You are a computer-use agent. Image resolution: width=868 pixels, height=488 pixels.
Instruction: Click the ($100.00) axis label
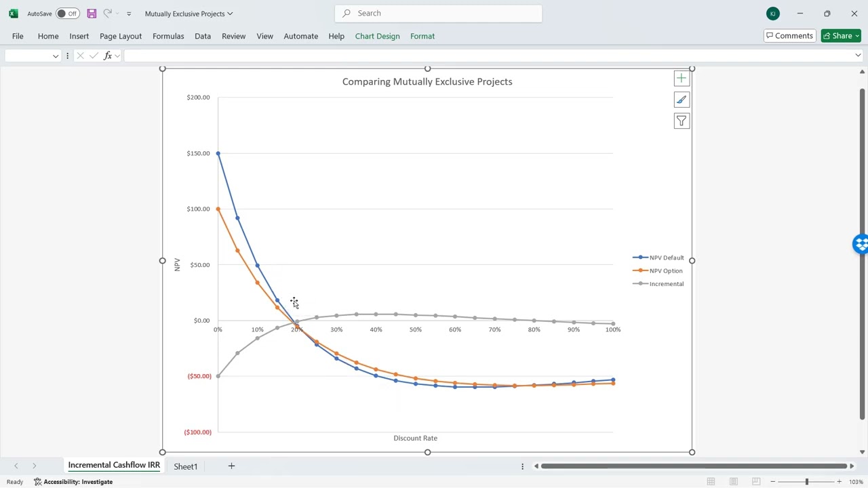point(197,432)
